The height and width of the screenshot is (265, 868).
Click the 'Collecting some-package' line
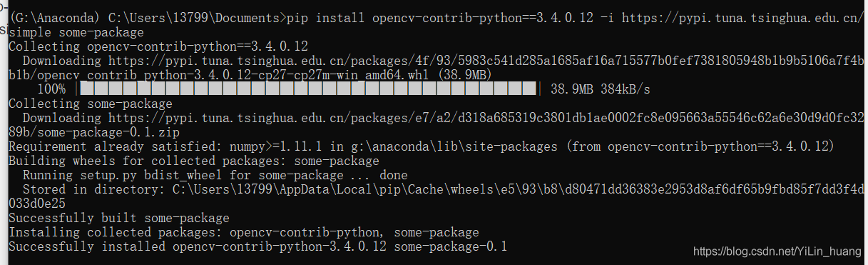91,104
